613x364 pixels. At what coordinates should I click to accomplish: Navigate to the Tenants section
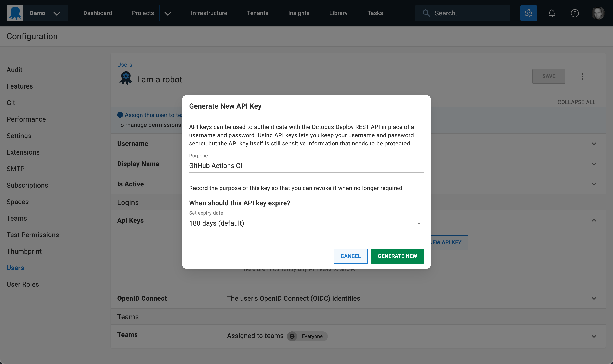click(x=258, y=13)
